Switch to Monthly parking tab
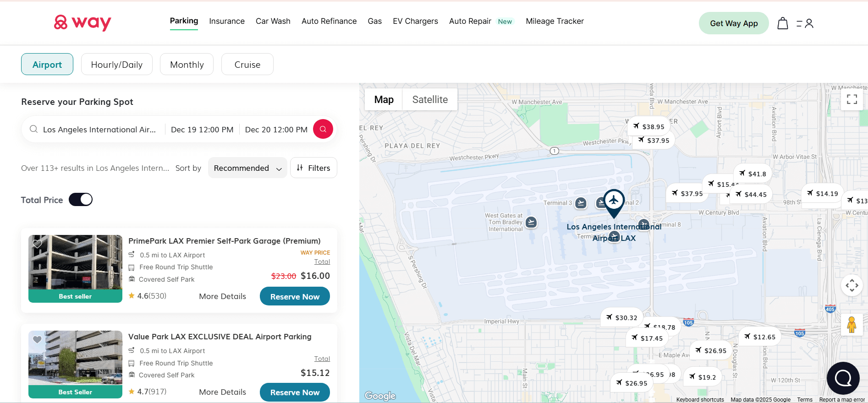Image resolution: width=868 pixels, height=403 pixels. tap(187, 64)
